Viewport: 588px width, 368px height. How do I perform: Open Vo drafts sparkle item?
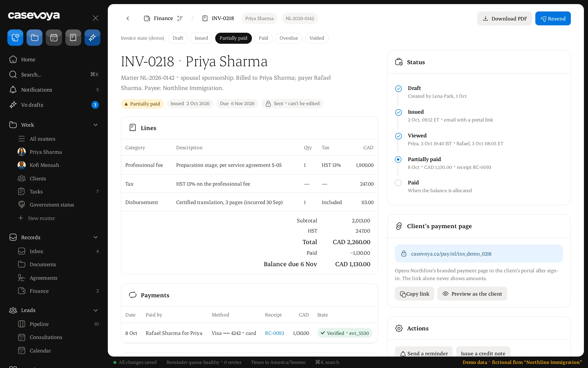click(54, 105)
